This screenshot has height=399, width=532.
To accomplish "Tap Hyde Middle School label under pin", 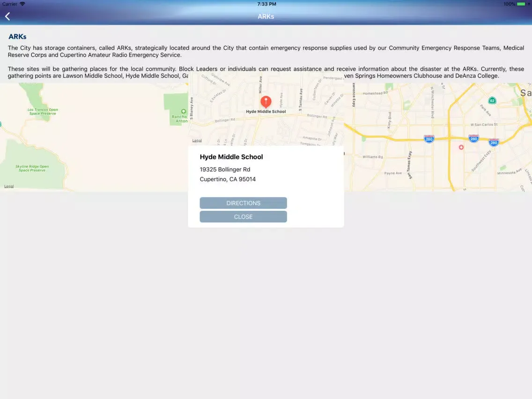I will (266, 111).
